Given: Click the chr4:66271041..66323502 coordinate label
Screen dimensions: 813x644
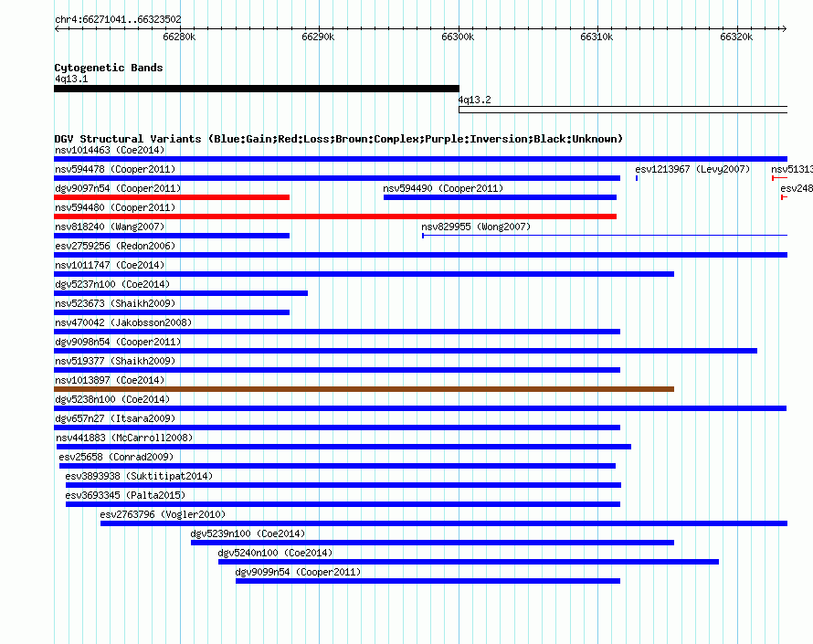Looking at the screenshot, I should 118,20.
